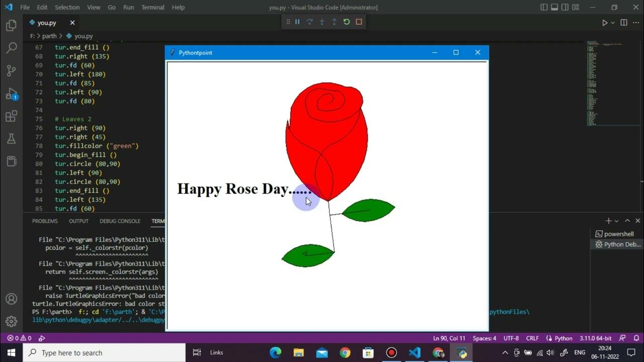The width and height of the screenshot is (644, 362).
Task: Open the Testing flask icon view
Action: coord(11,139)
